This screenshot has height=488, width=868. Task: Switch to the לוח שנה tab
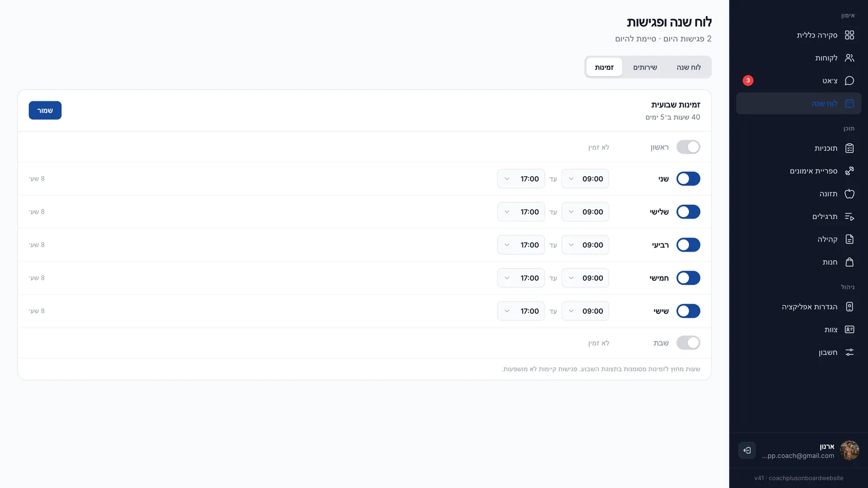coord(688,67)
